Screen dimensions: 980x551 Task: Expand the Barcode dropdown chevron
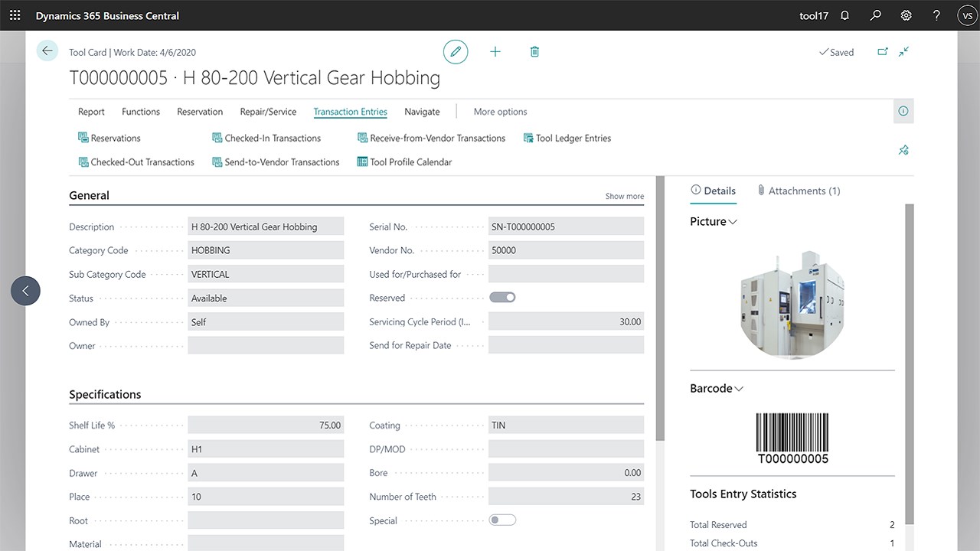(x=739, y=389)
